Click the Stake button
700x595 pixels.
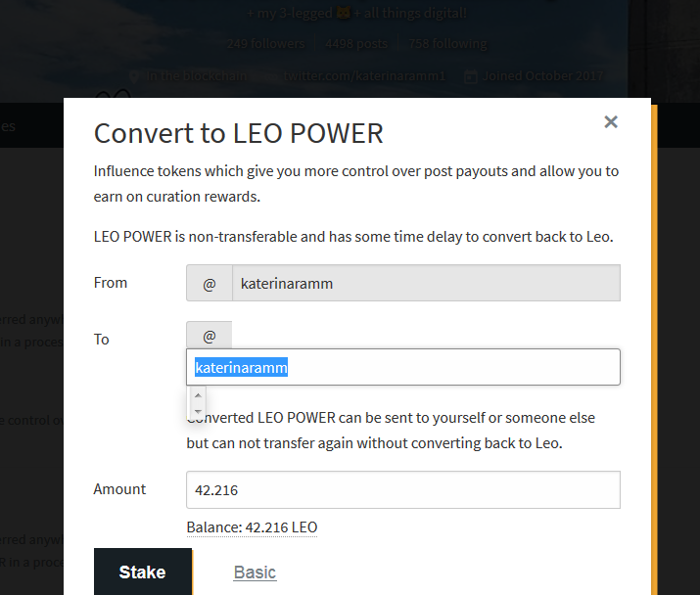[143, 572]
